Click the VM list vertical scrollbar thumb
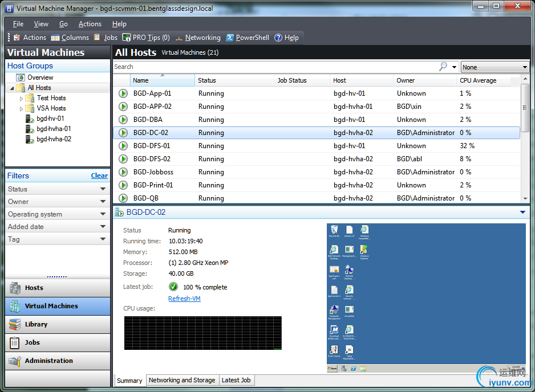Screen dimensions: 535x392 (525, 107)
